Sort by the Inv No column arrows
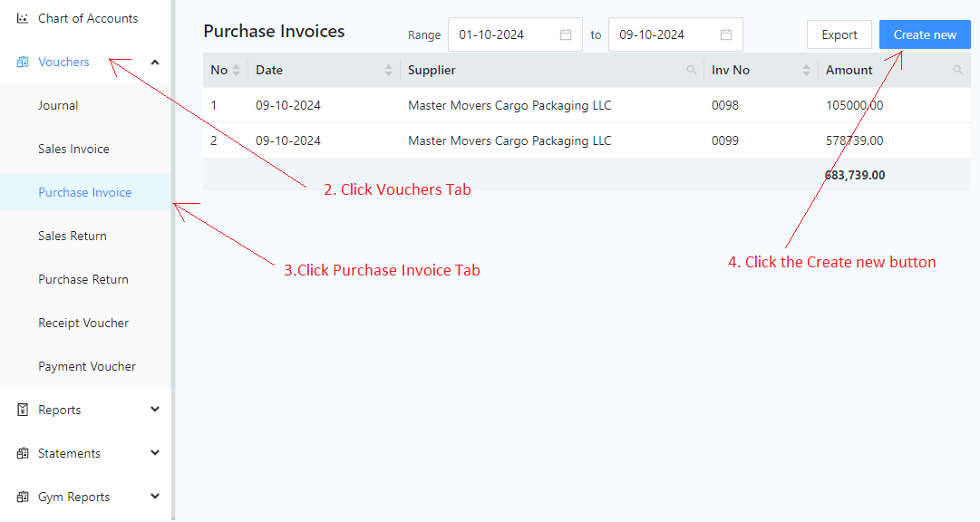980x522 pixels. [x=806, y=70]
